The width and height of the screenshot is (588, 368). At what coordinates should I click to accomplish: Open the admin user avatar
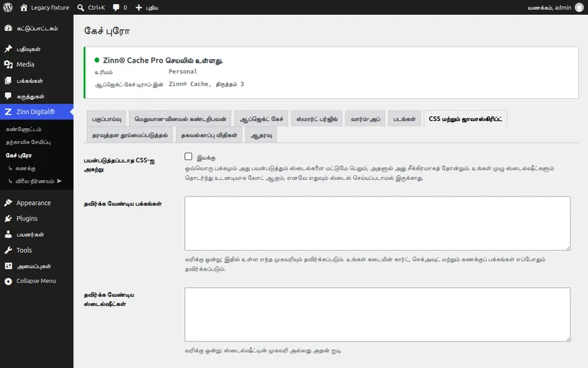(579, 7)
